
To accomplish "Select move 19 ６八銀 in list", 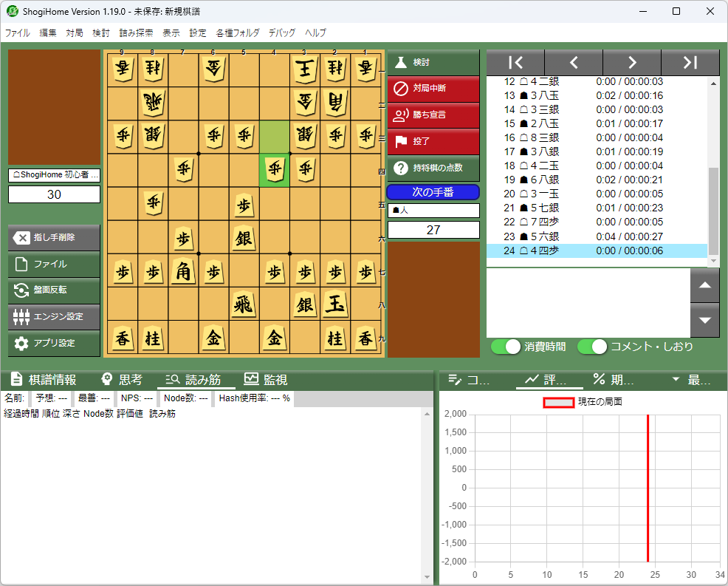I will coord(597,180).
